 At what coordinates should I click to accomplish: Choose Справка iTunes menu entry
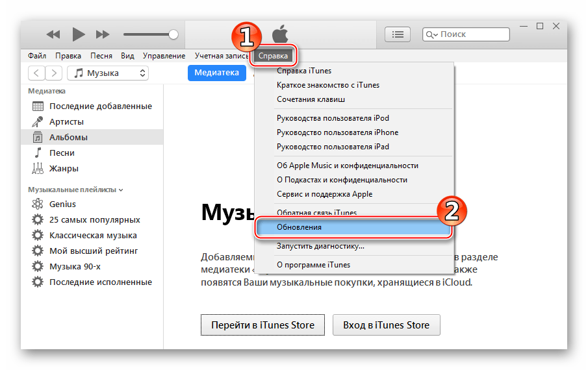pyautogui.click(x=354, y=71)
